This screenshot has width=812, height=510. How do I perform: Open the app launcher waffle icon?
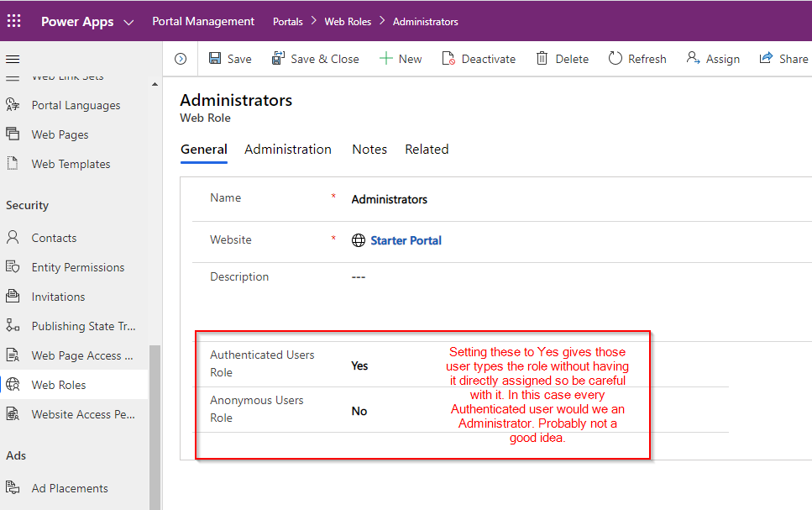tap(14, 21)
